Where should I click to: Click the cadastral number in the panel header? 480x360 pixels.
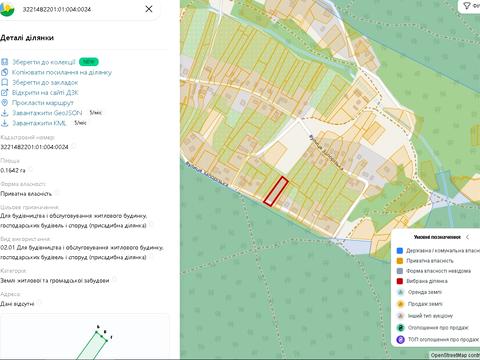57,9
